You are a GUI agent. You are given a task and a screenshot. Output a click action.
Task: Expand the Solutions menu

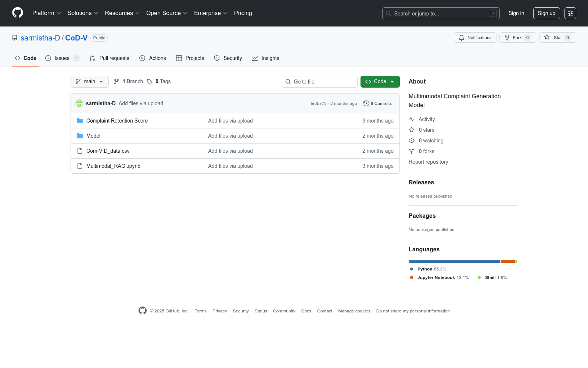point(83,13)
